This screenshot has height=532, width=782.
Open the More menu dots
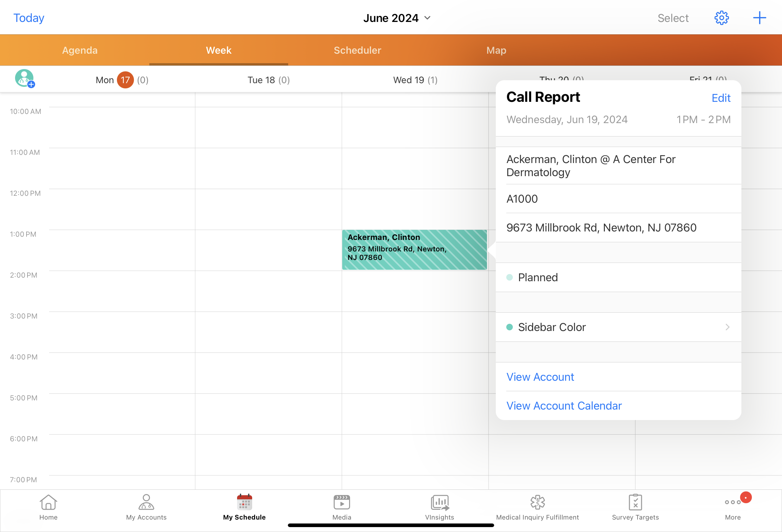(733, 503)
